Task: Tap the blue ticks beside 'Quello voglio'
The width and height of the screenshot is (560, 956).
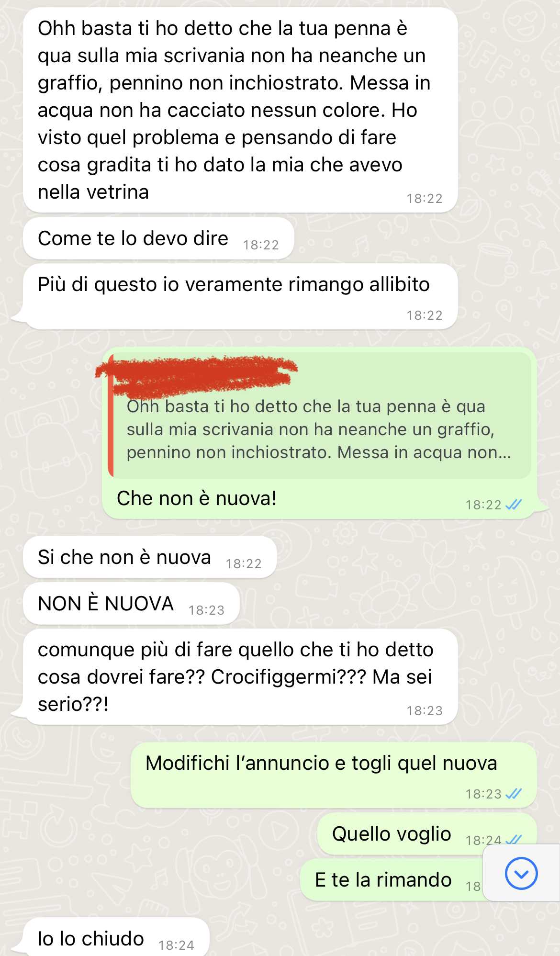Action: (x=514, y=839)
